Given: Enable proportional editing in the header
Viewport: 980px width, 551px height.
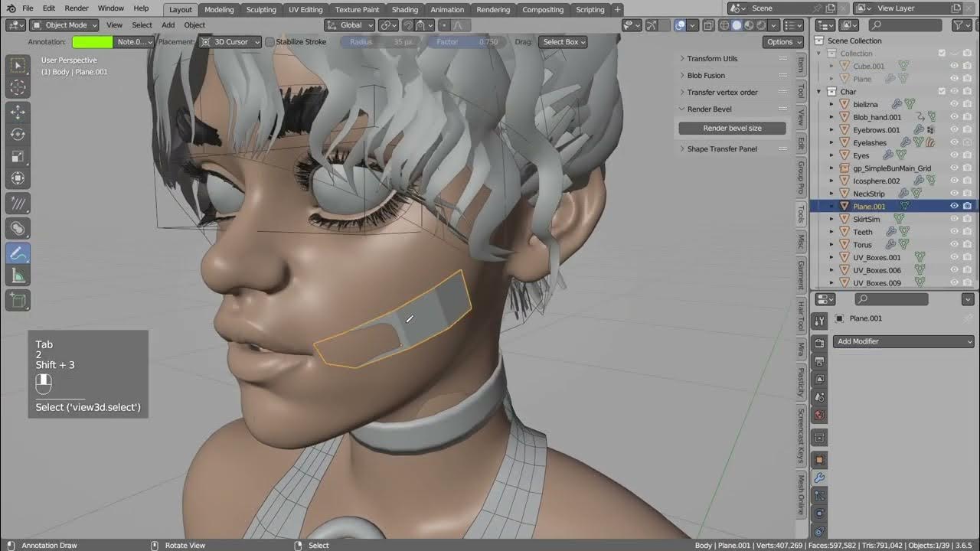Looking at the screenshot, I should click(x=445, y=25).
